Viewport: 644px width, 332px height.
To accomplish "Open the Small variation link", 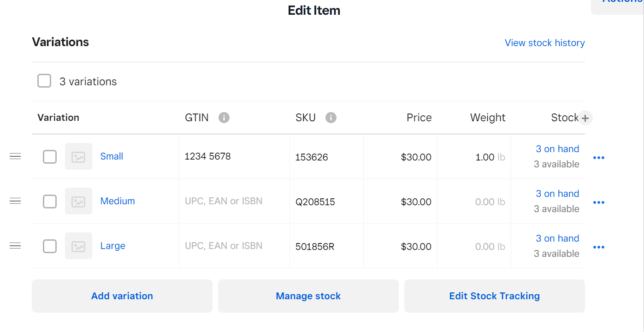I will pyautogui.click(x=112, y=156).
